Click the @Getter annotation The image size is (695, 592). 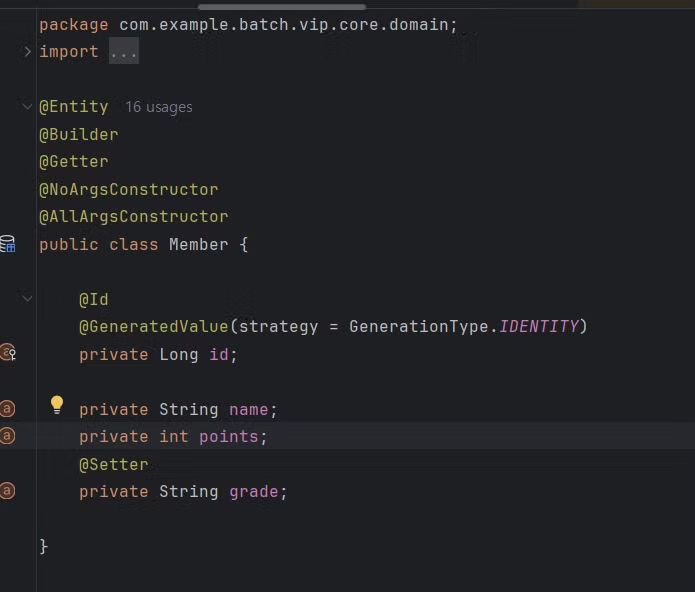coord(74,162)
